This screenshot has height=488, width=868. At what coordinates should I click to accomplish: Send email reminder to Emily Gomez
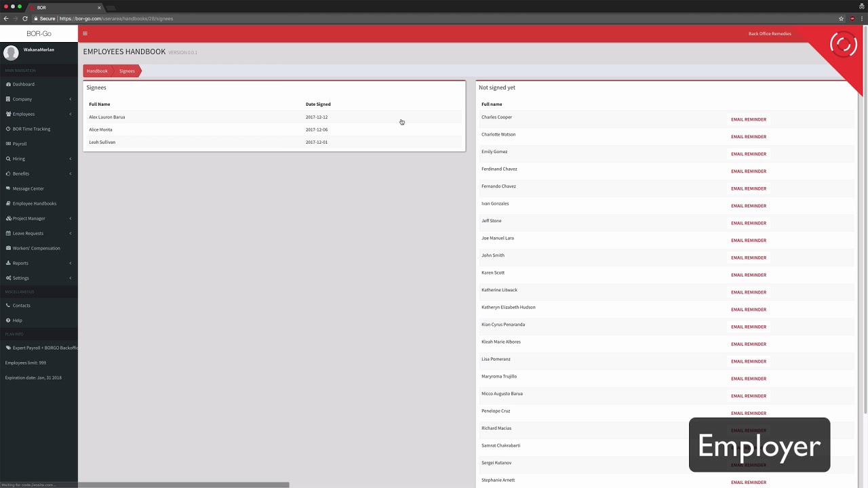coord(749,154)
